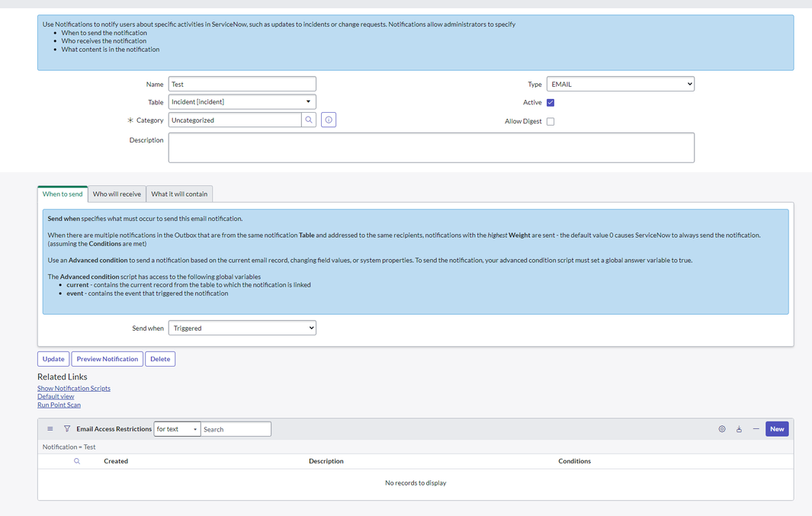This screenshot has height=516, width=812.
Task: Collapse the Email Access Restrictions list
Action: (x=756, y=429)
